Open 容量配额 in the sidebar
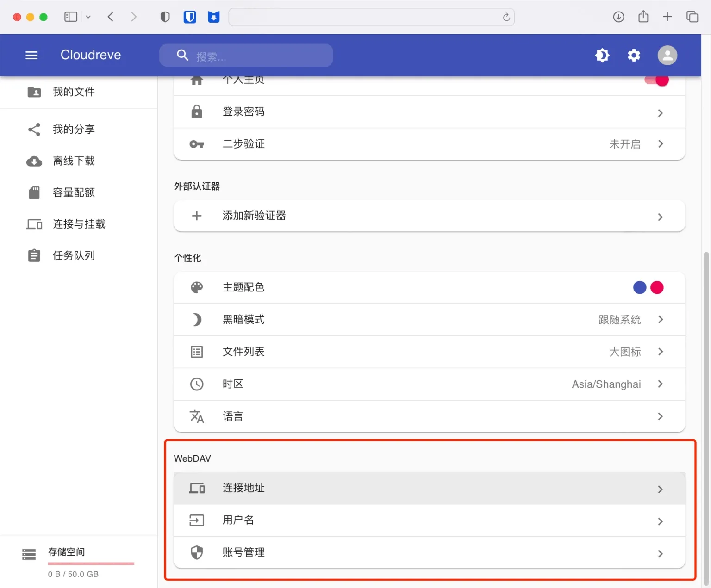The image size is (711, 588). pyautogui.click(x=79, y=192)
